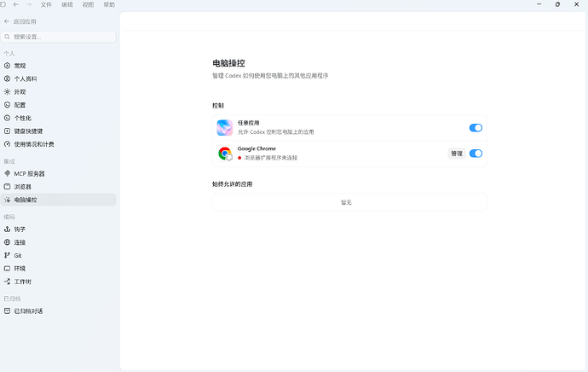Select 常规 in the sidebar
This screenshot has height=372, width=588.
[x=20, y=66]
